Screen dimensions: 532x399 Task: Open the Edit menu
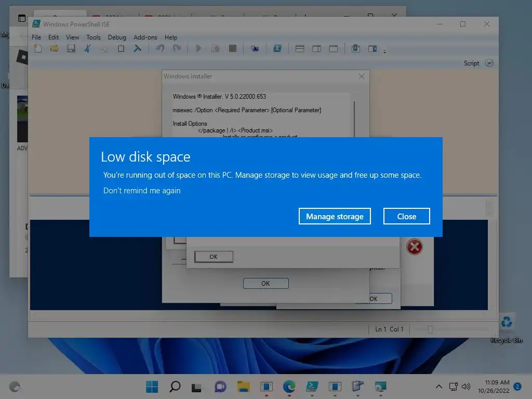(x=54, y=37)
